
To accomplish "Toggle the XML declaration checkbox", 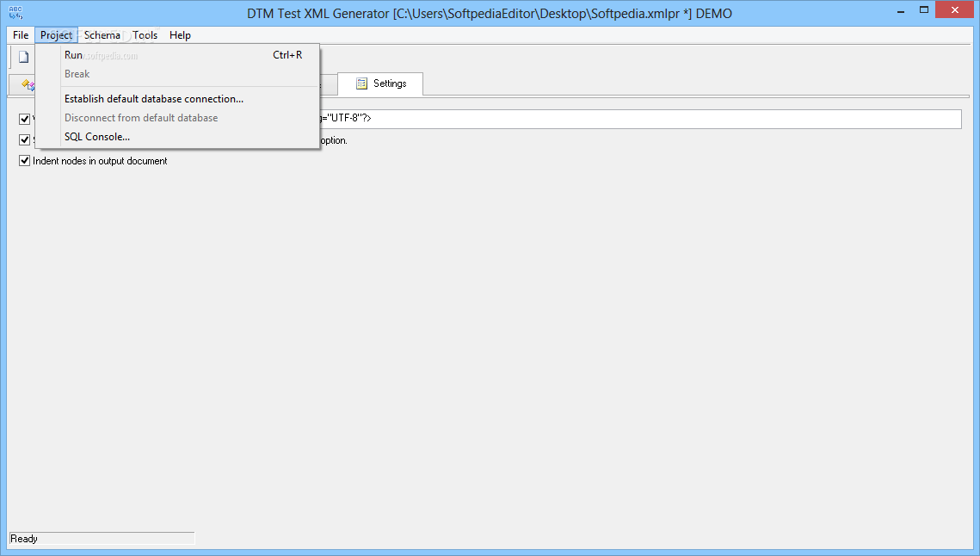I will click(x=24, y=119).
